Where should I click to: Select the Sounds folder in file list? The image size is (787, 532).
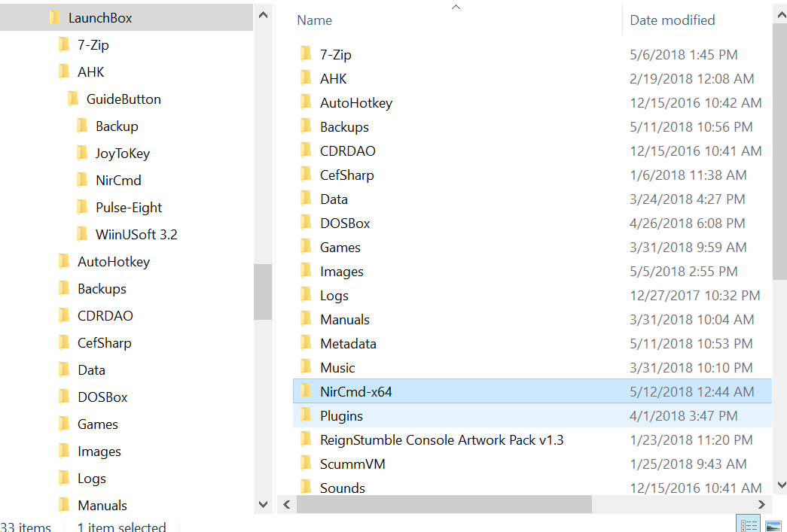343,488
